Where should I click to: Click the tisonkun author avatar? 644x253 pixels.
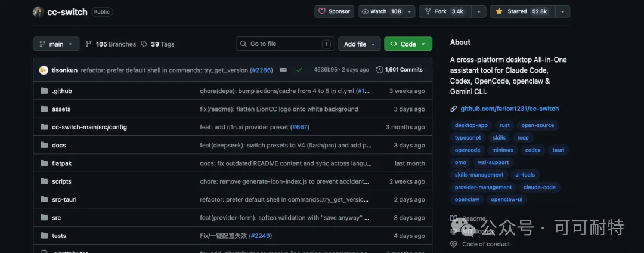coord(44,70)
